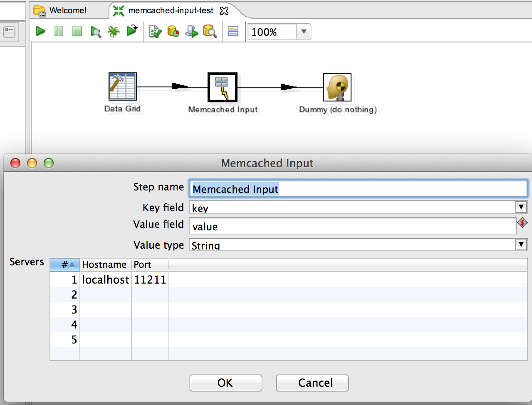Select the 'localhost' hostname cell
This screenshot has width=532, height=405.
point(106,279)
